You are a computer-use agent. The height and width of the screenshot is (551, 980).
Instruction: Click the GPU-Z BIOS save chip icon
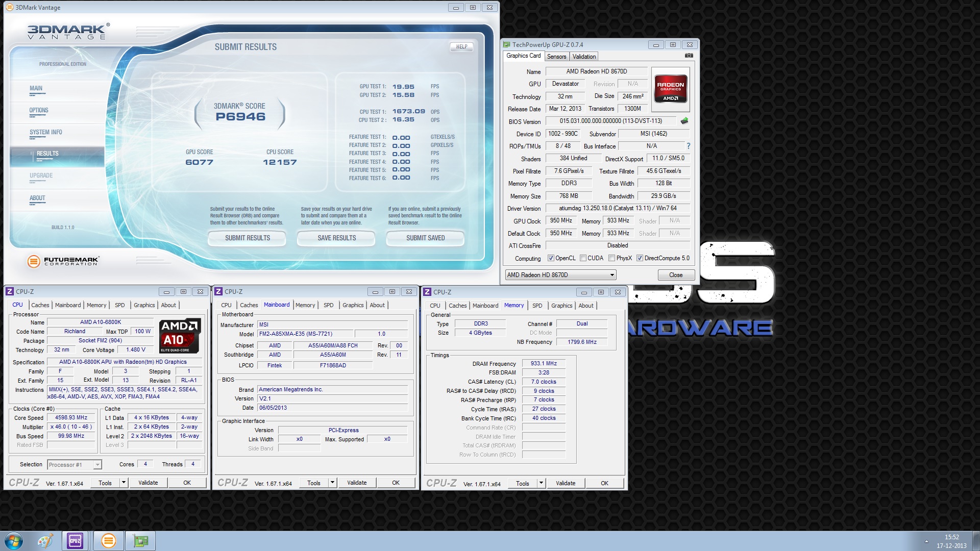(684, 121)
